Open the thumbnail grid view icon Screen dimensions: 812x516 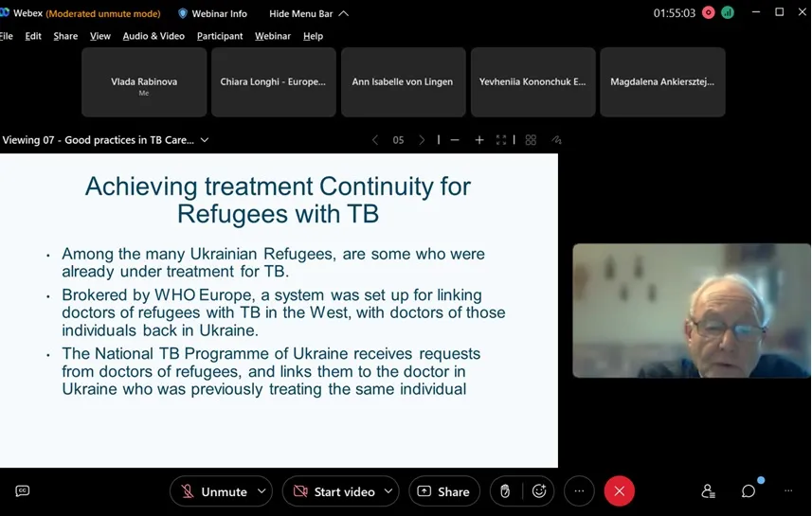pyautogui.click(x=531, y=140)
